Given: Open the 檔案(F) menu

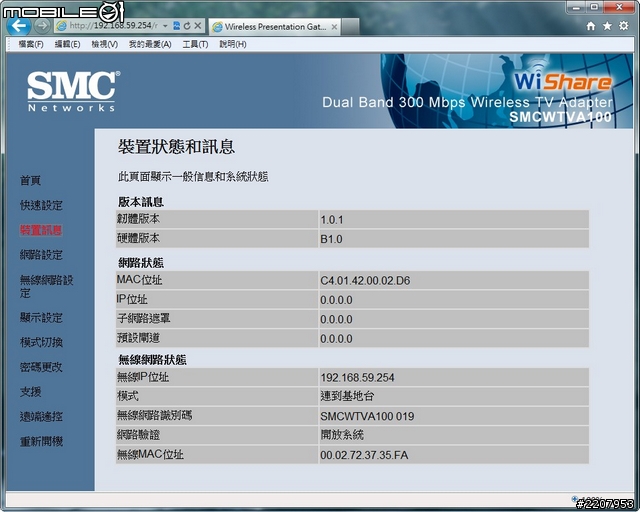Looking at the screenshot, I should [x=31, y=44].
